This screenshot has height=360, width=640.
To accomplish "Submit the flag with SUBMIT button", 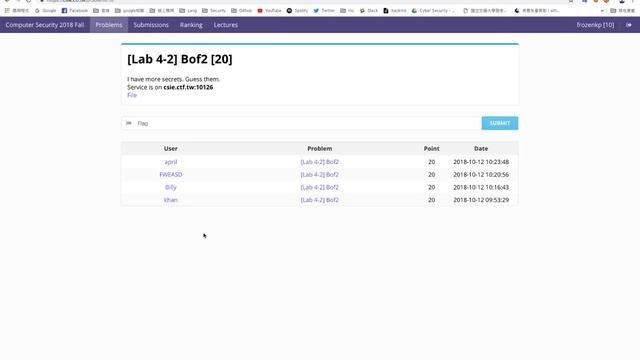I will tap(500, 123).
